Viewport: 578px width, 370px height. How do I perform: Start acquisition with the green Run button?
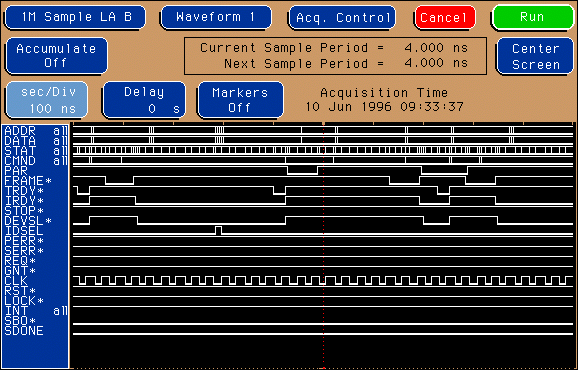(x=533, y=17)
